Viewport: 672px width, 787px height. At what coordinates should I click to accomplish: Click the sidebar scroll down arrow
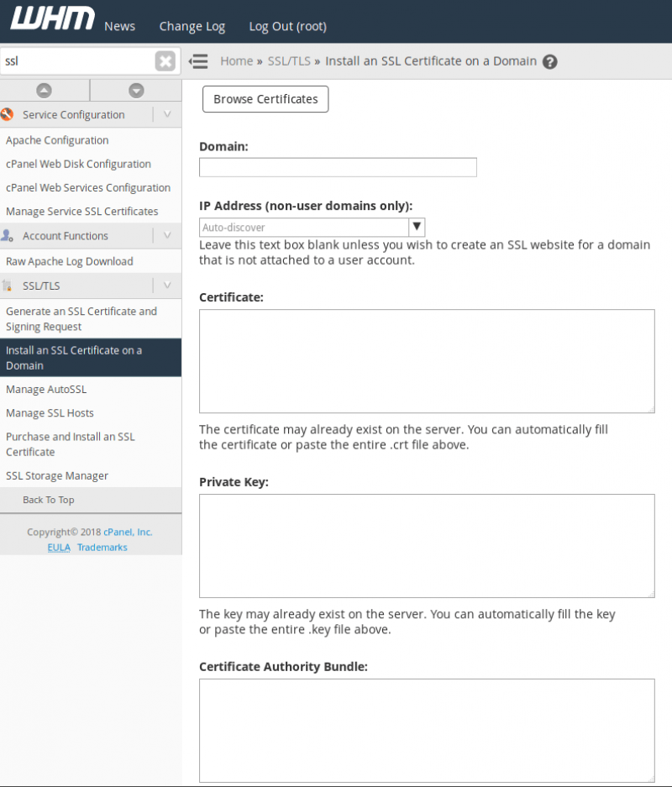136,91
